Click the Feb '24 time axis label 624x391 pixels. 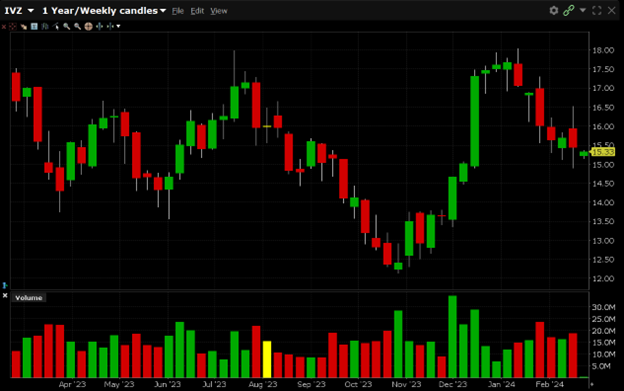[x=549, y=384]
